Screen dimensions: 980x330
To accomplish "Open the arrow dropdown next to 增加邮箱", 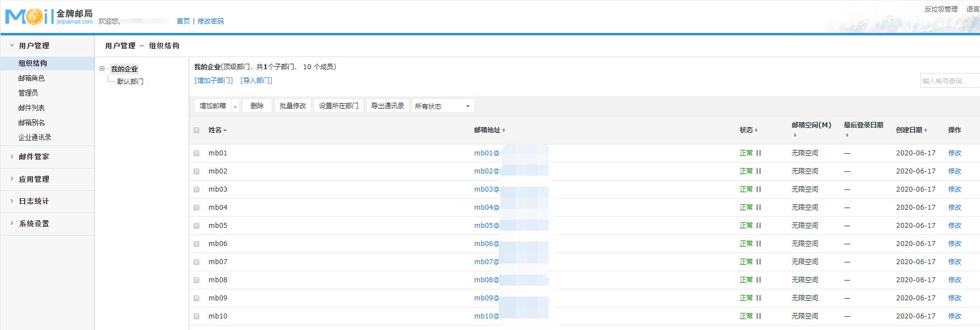I will [235, 107].
